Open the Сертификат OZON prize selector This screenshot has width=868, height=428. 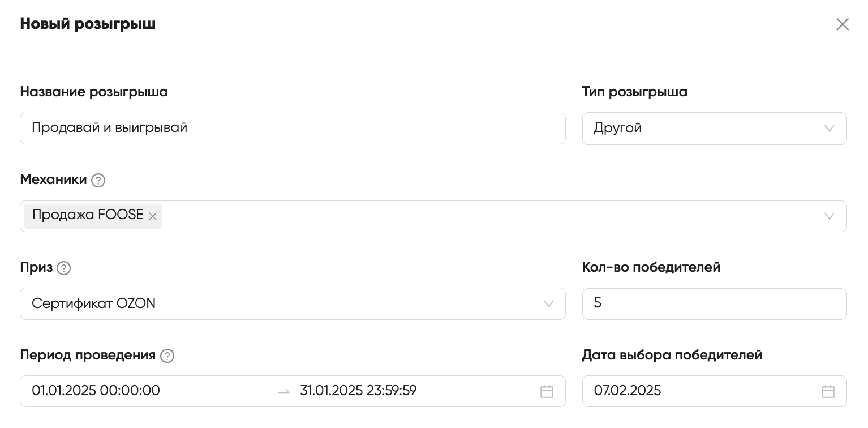pos(293,304)
